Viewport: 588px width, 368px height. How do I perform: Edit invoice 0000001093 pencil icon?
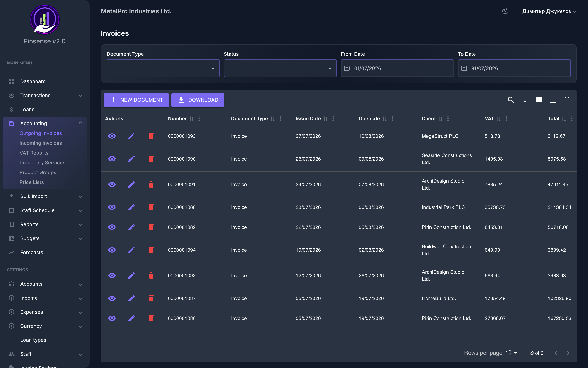coord(131,136)
